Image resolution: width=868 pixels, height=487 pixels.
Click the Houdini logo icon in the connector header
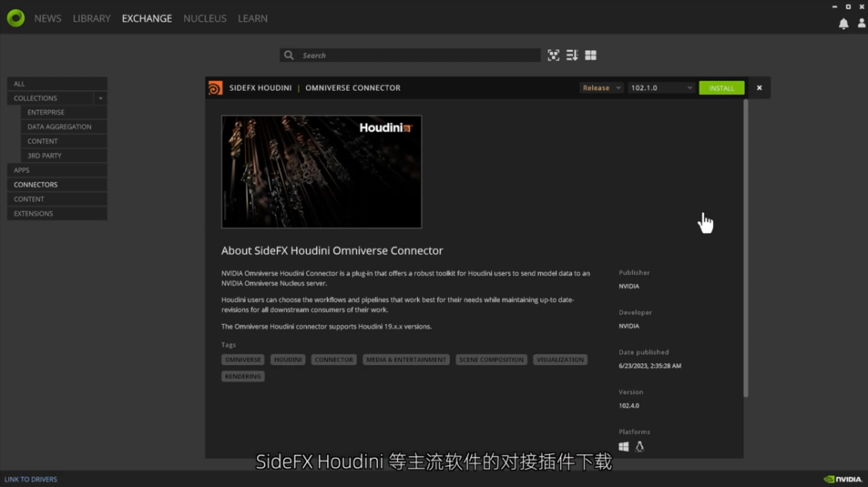tap(215, 88)
